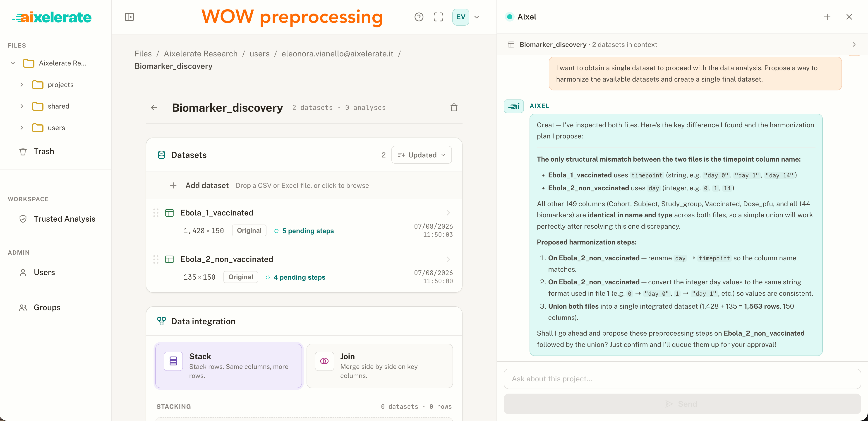Click the Aixelerate Research breadcrumb
868x421 pixels.
tap(201, 54)
